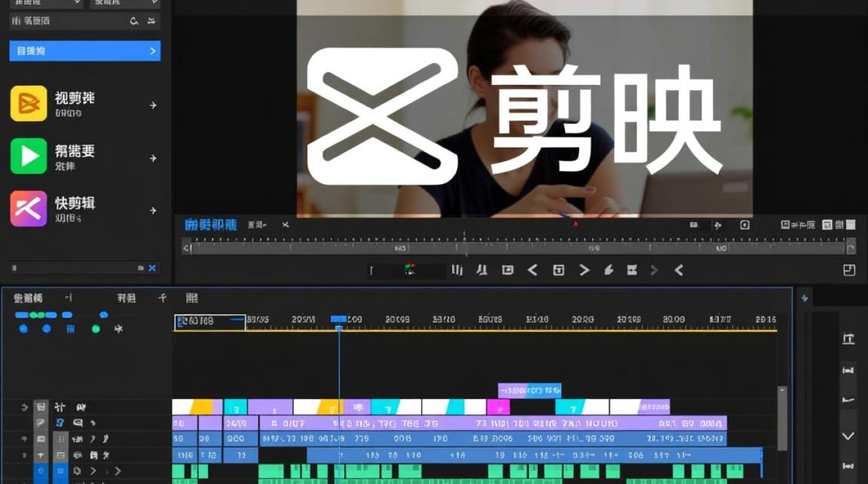
Task: Step forward using the white right chevron in transport
Action: 584,270
